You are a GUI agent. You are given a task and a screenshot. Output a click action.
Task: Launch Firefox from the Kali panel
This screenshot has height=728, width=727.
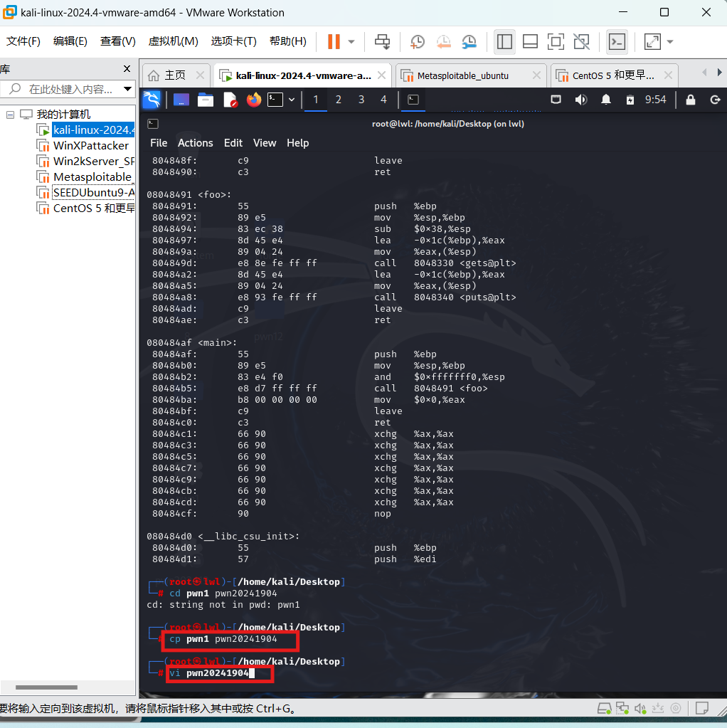pos(253,100)
